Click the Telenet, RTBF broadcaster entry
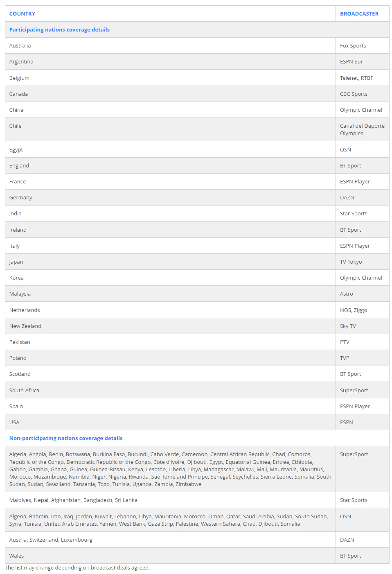The image size is (392, 574). click(x=356, y=78)
